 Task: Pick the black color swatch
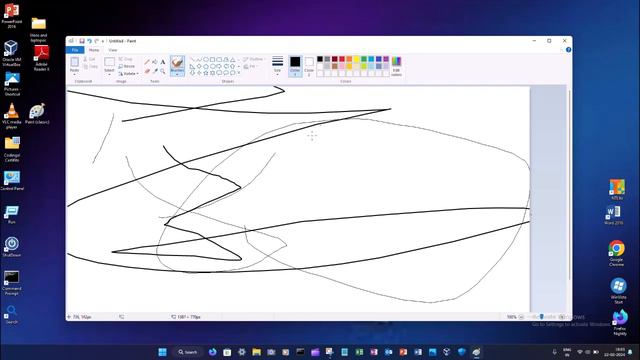click(x=320, y=59)
